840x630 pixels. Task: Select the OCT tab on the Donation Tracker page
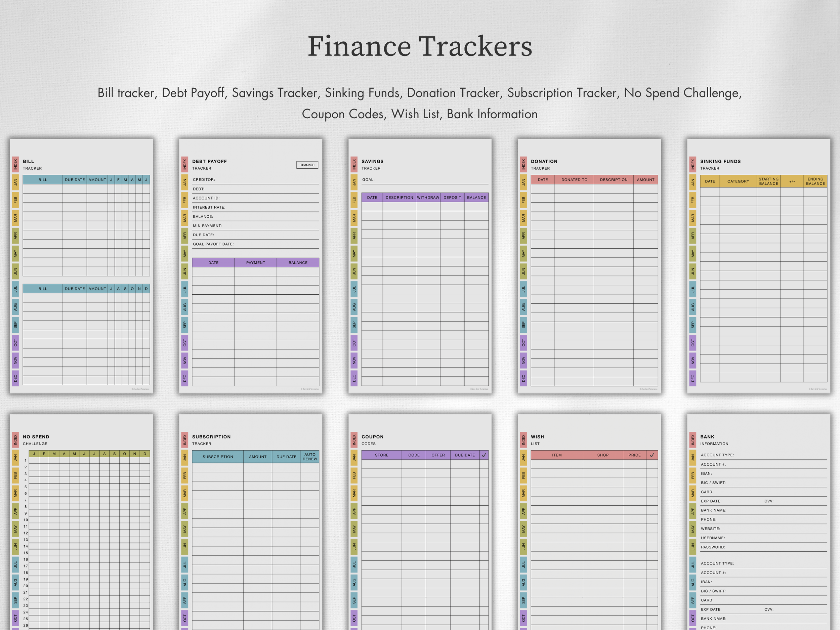[x=523, y=342]
